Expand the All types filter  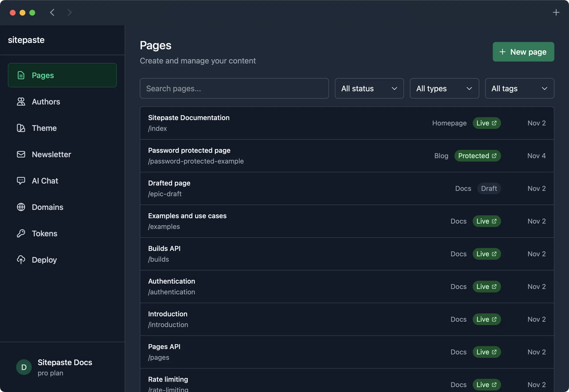tap(444, 88)
